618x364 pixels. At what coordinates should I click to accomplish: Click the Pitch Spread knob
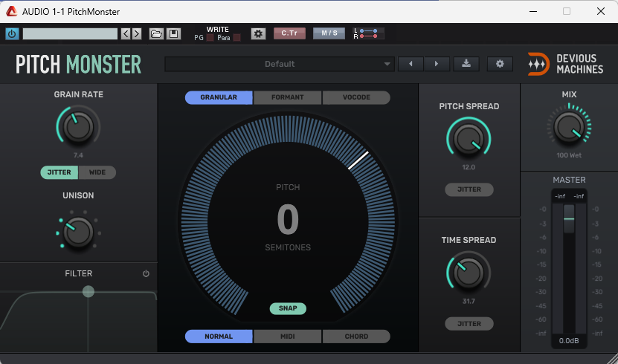click(469, 139)
